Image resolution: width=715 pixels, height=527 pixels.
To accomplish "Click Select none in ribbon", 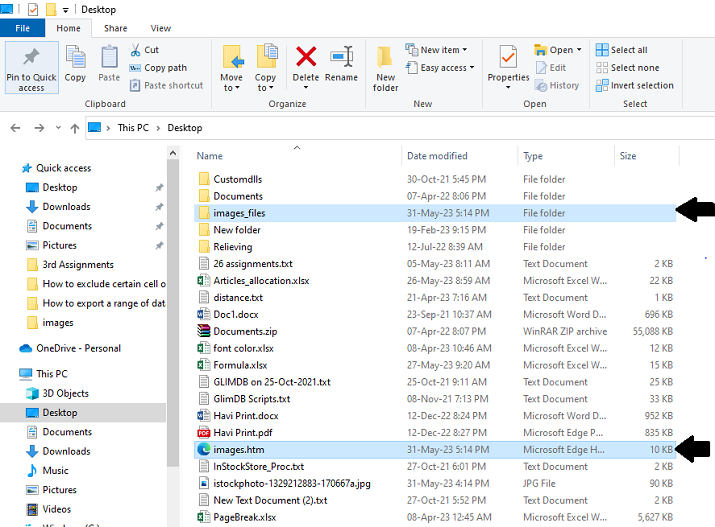I will point(627,68).
